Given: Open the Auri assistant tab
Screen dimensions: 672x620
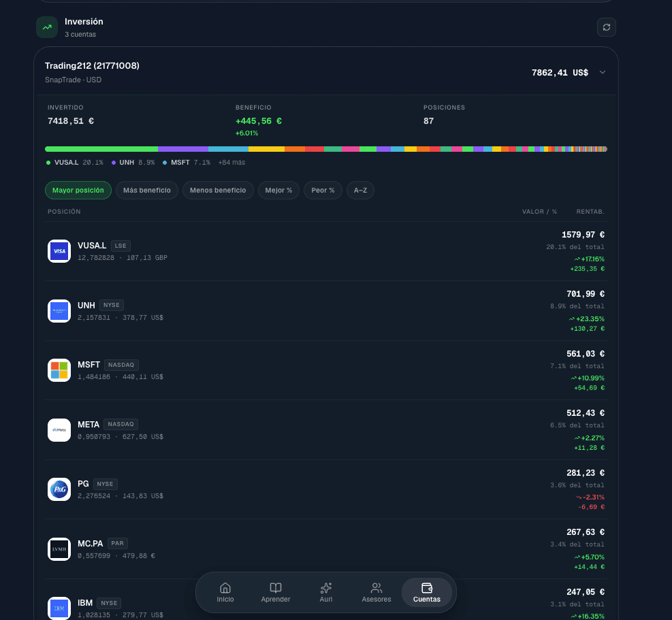Looking at the screenshot, I should [326, 593].
